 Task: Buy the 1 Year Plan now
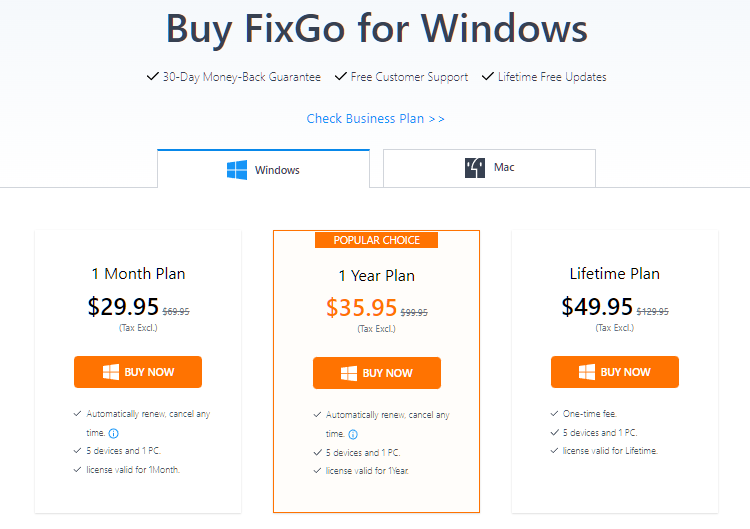[377, 373]
